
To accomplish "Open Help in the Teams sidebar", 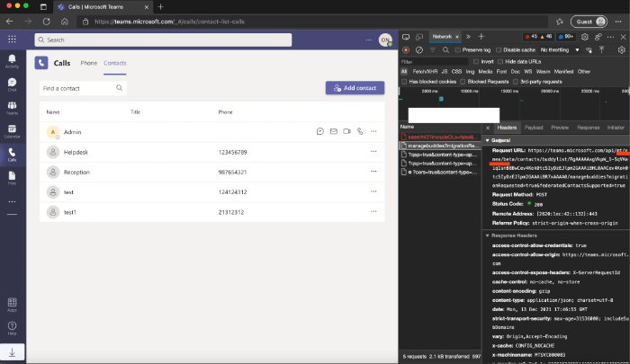I will tap(12, 328).
